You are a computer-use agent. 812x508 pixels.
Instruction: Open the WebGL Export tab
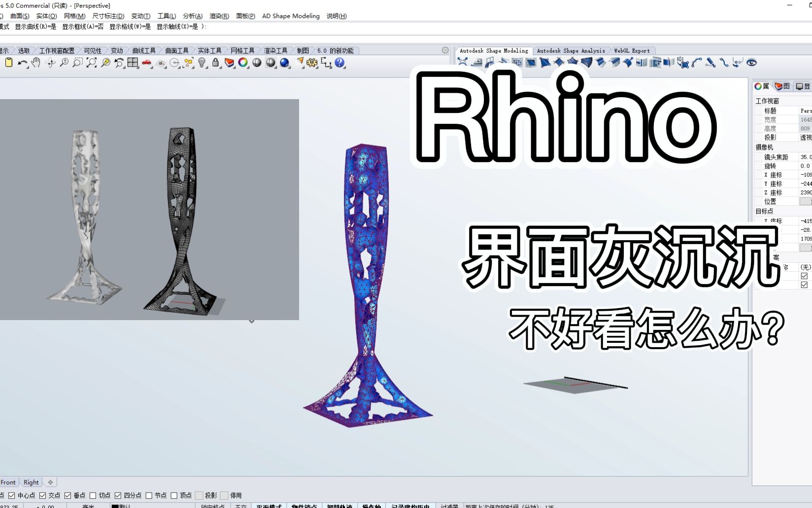(632, 50)
